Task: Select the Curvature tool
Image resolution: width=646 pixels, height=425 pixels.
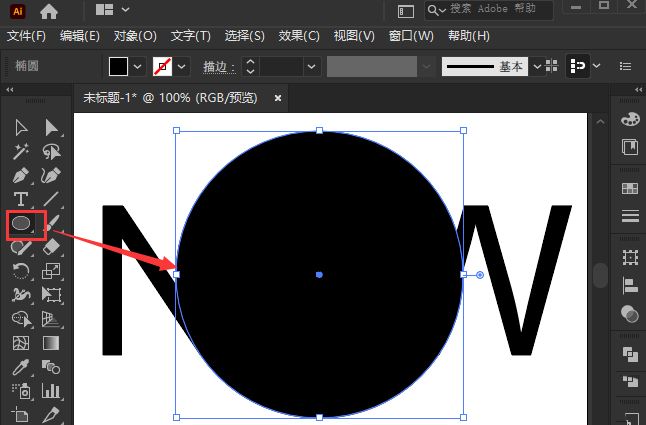Action: [51, 175]
